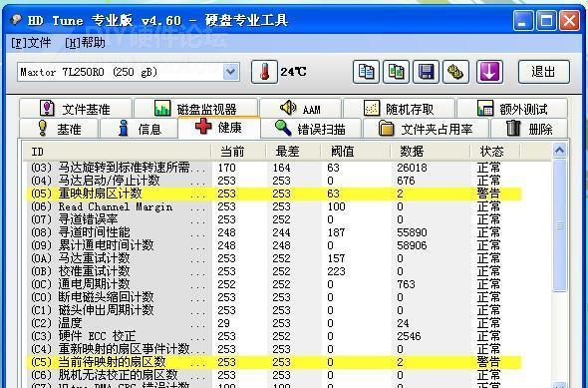The width and height of the screenshot is (588, 388).
Task: Click data value 763 in row (0C)
Action: (x=406, y=284)
